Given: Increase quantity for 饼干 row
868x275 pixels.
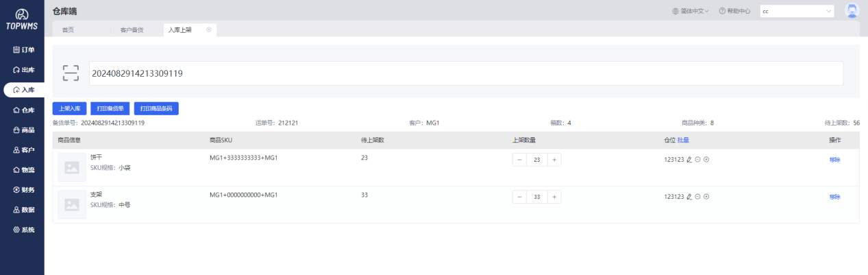Looking at the screenshot, I should 555,160.
